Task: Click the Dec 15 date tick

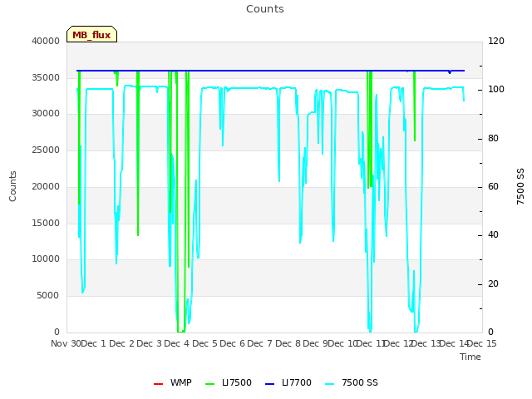Action: pos(482,343)
